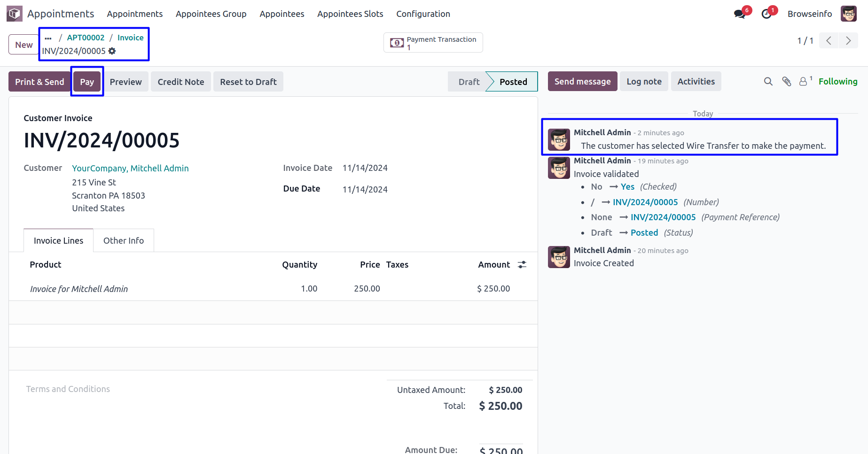Screen dimensions: 868x454
Task: Click the Appointments app logo icon
Action: [x=15, y=14]
